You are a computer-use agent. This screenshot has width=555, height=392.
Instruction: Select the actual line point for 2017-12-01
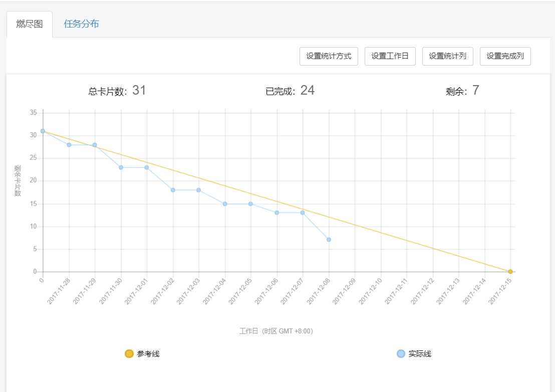pyautogui.click(x=147, y=167)
